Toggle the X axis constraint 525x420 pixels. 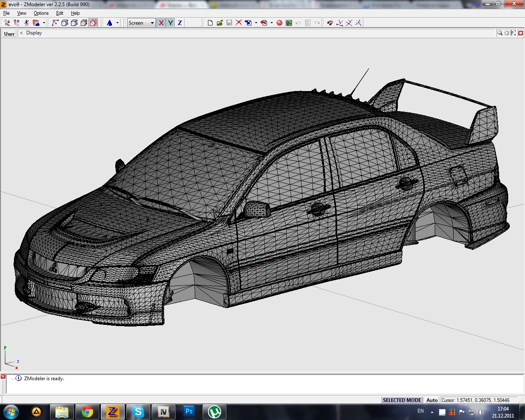(x=161, y=23)
